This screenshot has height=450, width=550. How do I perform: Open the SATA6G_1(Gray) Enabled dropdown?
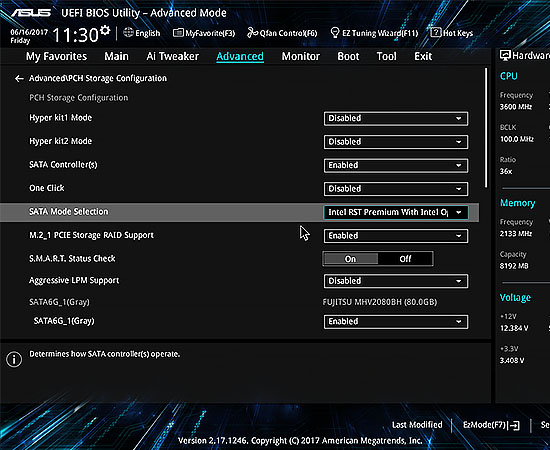click(x=396, y=322)
